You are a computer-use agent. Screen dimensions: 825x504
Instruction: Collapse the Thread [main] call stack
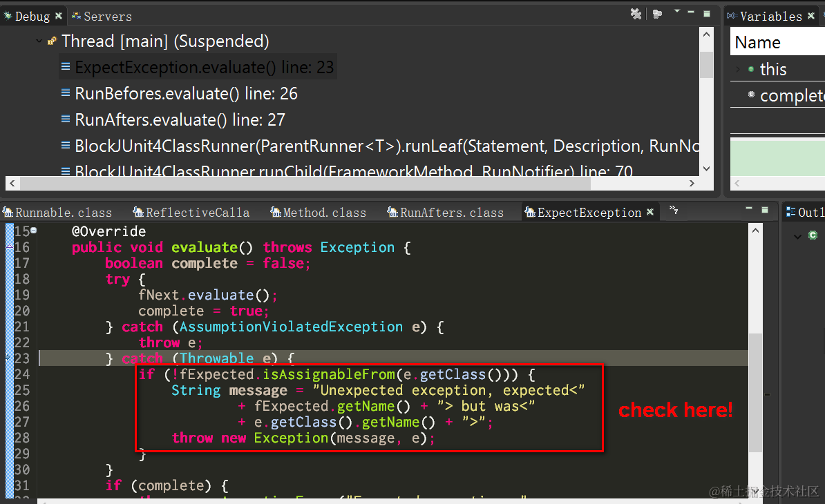39,41
